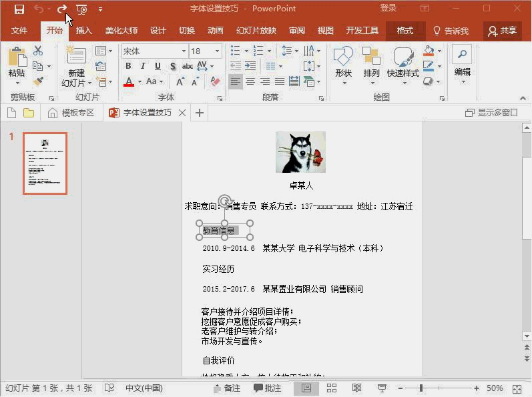
Task: Open the 格式 format tab
Action: point(405,31)
